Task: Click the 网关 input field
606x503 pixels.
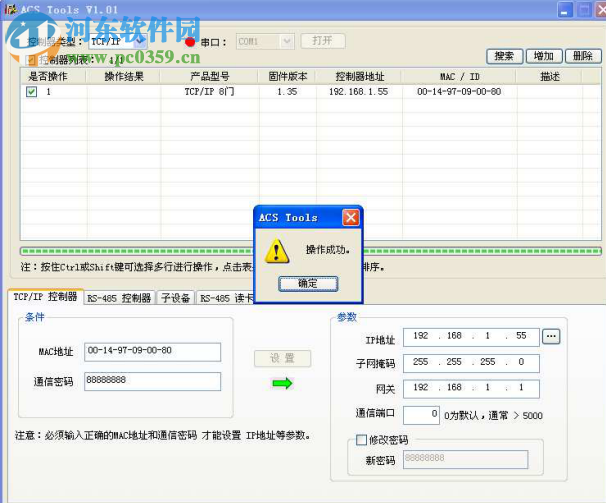Action: point(471,389)
